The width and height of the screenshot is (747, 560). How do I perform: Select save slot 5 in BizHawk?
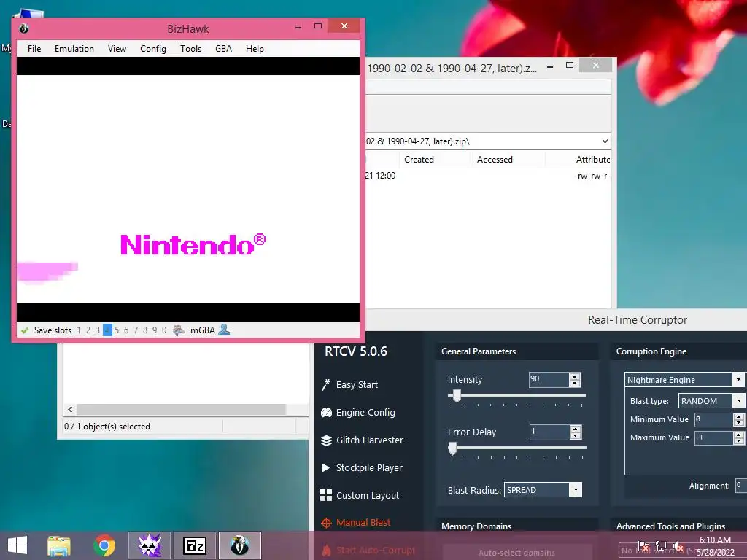(x=117, y=330)
